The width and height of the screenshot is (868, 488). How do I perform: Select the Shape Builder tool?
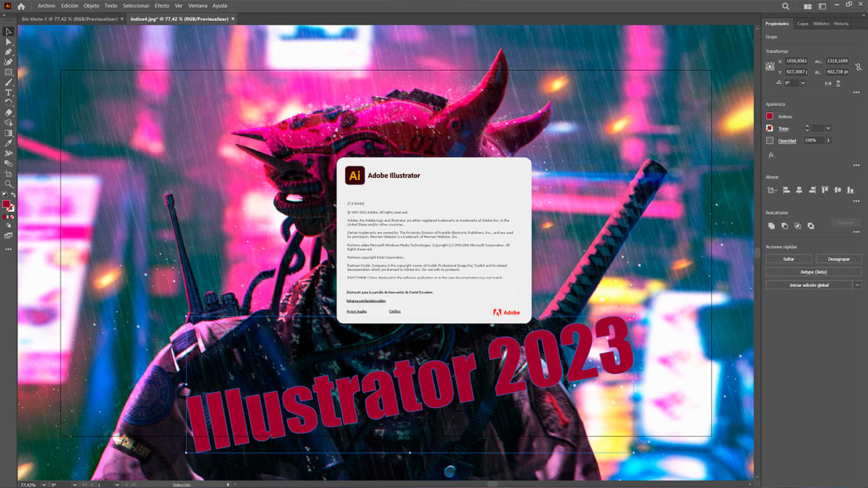(x=9, y=123)
